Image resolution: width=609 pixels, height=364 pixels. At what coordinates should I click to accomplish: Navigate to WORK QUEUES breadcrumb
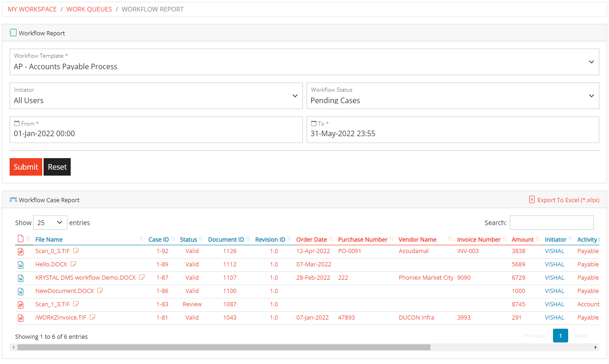pos(89,9)
